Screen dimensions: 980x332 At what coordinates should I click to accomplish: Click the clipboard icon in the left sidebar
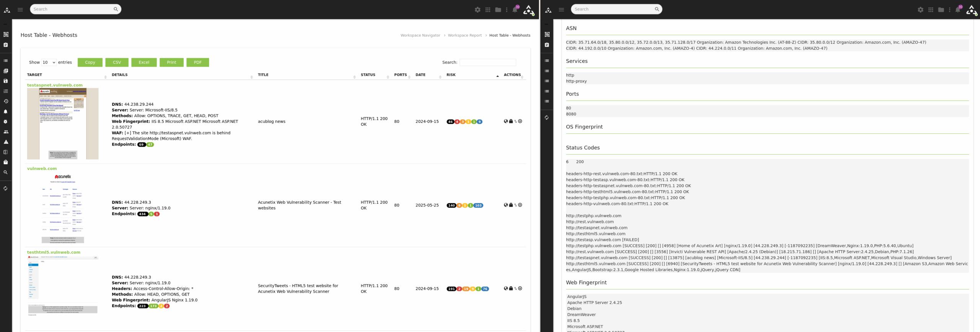pyautogui.click(x=6, y=45)
